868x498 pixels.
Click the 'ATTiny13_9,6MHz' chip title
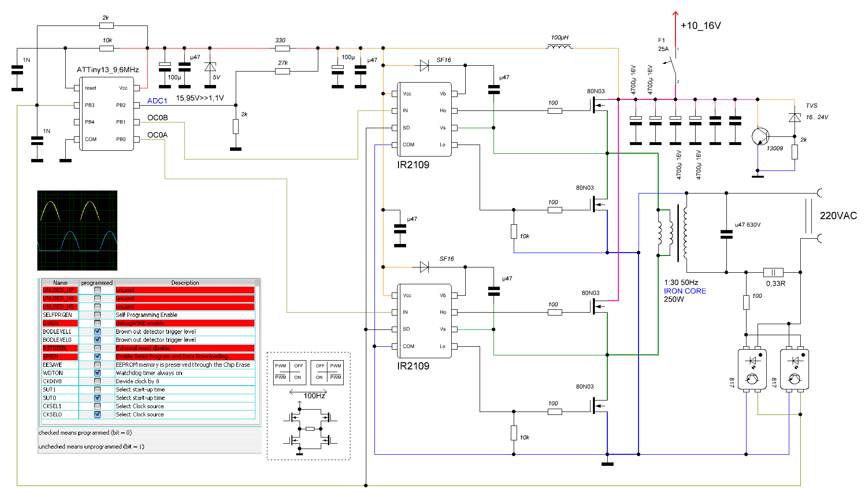(108, 70)
